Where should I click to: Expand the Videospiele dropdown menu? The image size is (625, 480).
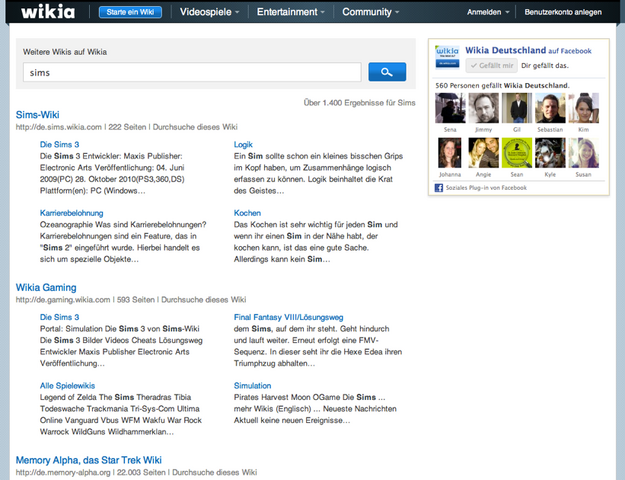[209, 12]
